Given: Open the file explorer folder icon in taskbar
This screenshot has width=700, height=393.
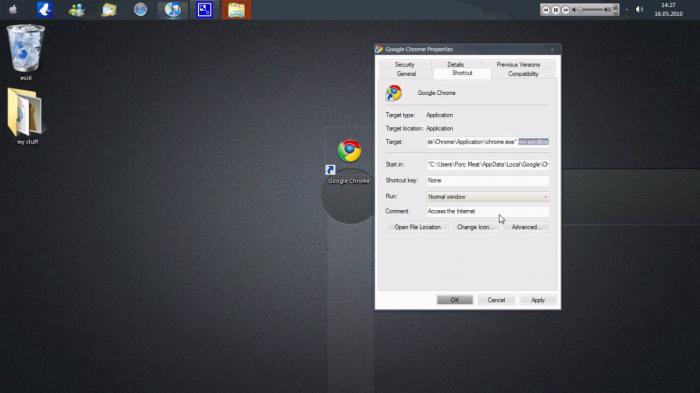Looking at the screenshot, I should click(x=236, y=10).
